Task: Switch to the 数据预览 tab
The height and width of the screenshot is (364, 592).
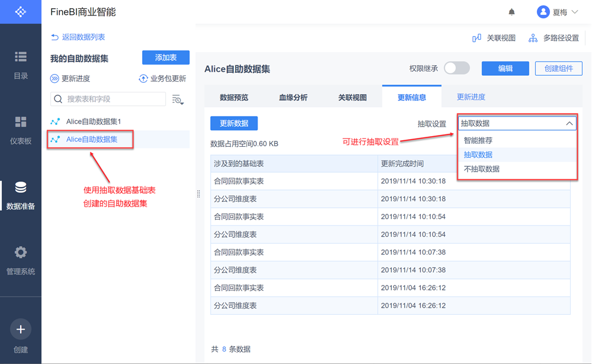Action: 234,98
